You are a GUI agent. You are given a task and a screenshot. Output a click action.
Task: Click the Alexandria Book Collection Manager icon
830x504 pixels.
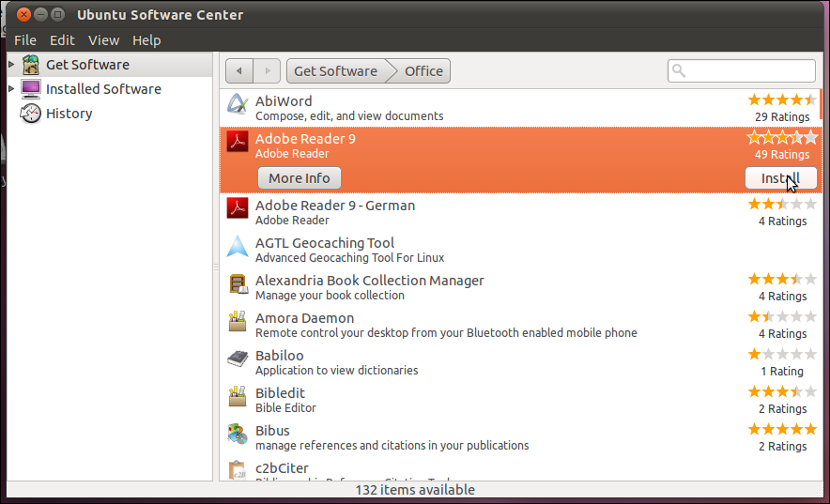[238, 283]
